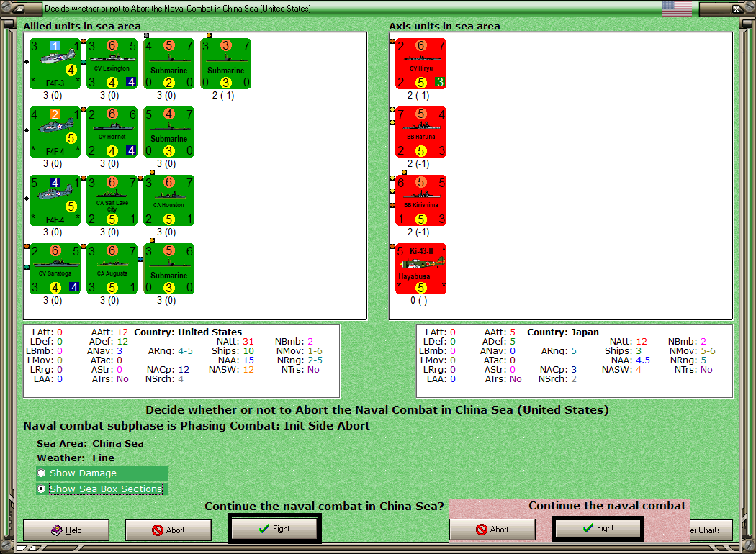Click the 'NMov: 1-6' statistic
The image size is (756, 554).
299,350
